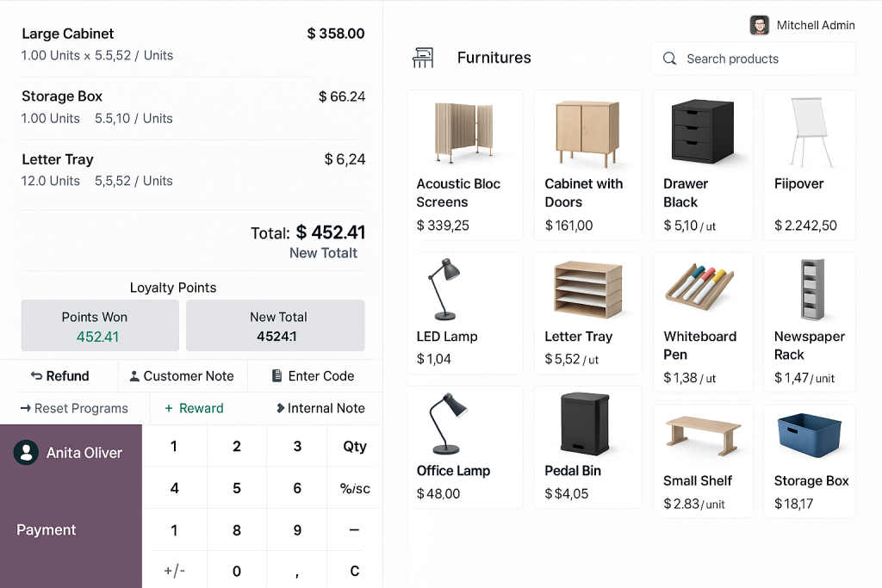Click the Enter Code document icon
Image resolution: width=882 pixels, height=588 pixels.
point(276,376)
